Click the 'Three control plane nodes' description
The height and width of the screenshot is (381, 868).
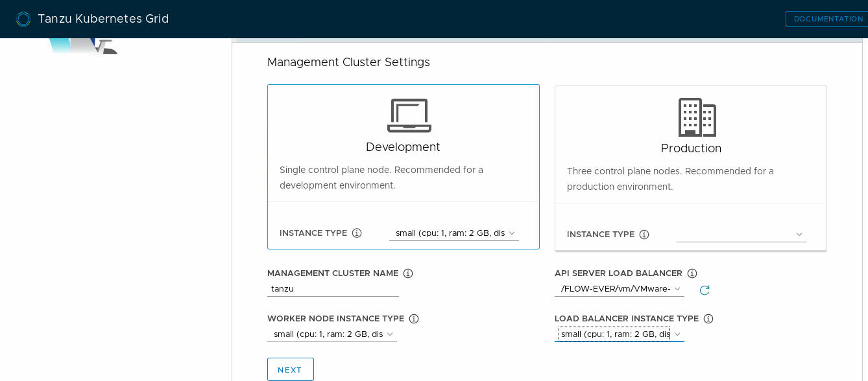click(670, 179)
